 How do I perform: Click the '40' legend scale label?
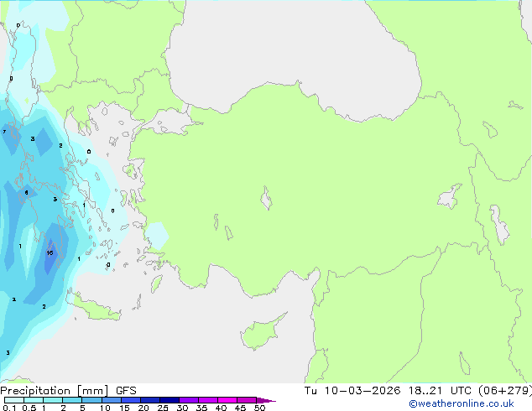pyautogui.click(x=221, y=408)
